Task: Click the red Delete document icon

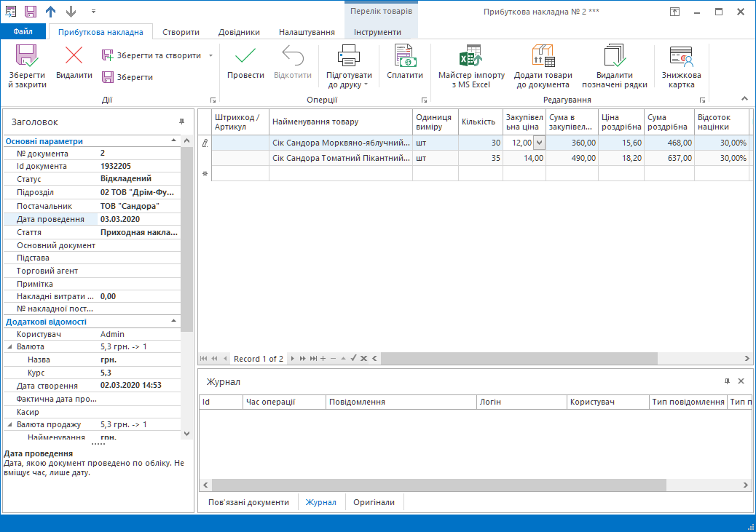Action: (x=74, y=56)
